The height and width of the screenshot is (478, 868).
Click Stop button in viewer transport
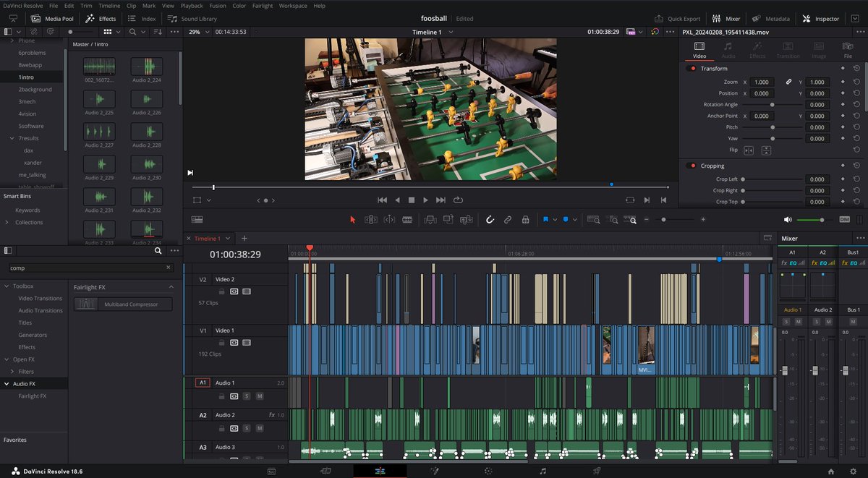click(411, 200)
